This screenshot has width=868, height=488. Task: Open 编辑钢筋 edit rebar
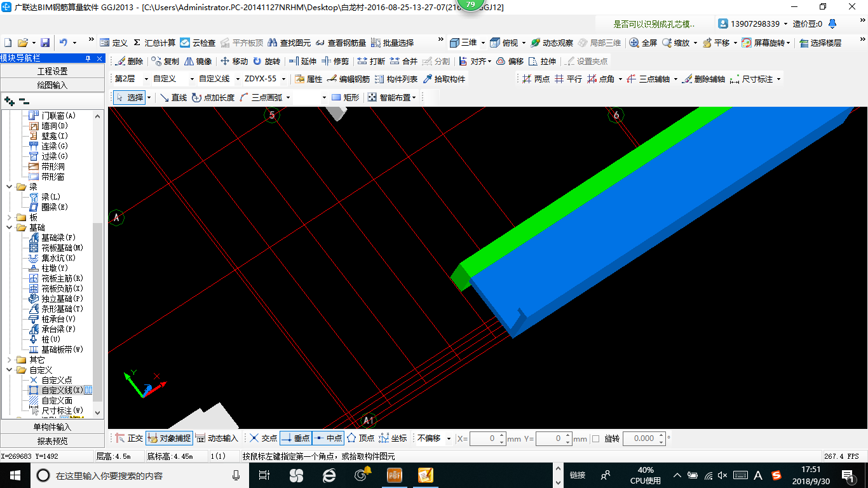[348, 79]
